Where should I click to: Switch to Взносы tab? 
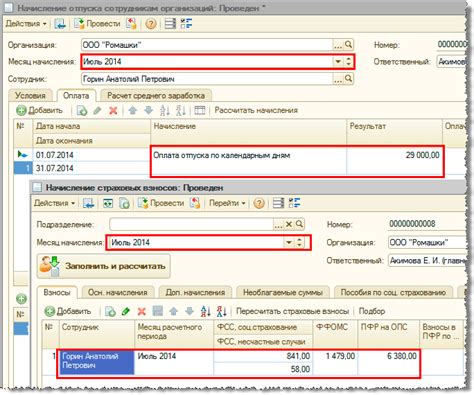click(57, 292)
